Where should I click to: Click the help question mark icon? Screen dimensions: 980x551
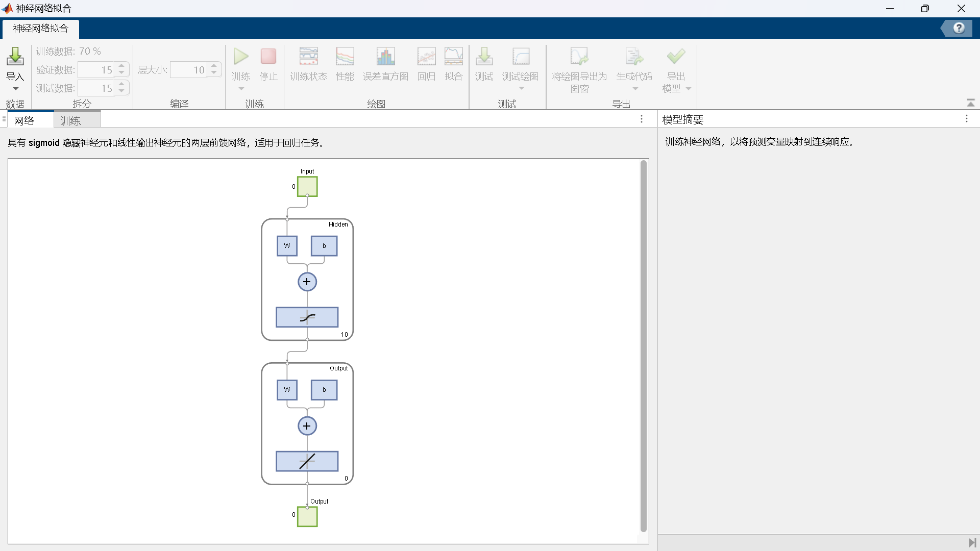[959, 28]
